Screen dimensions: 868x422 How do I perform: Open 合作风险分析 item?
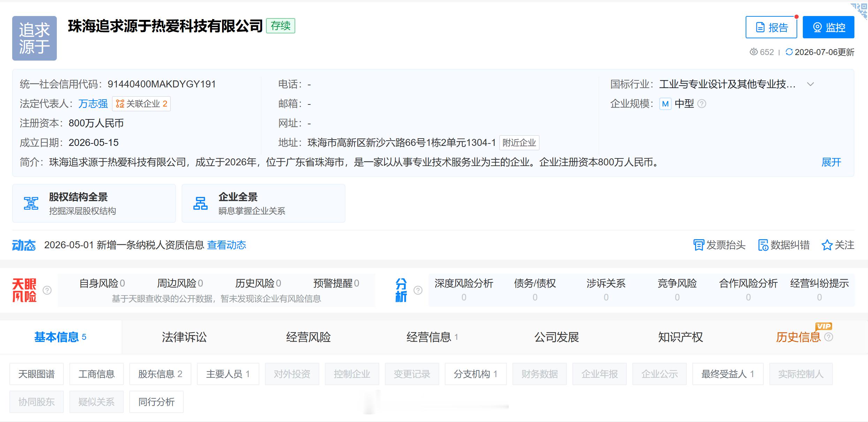pos(748,290)
